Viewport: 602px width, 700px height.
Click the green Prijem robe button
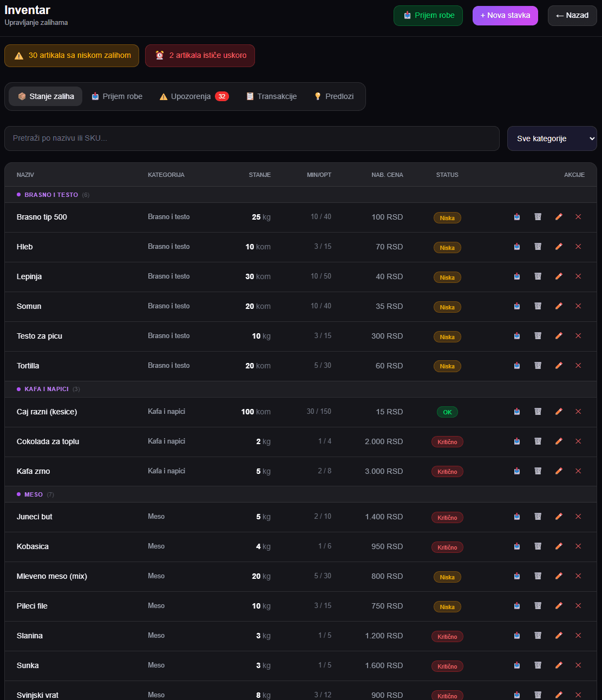coord(428,16)
